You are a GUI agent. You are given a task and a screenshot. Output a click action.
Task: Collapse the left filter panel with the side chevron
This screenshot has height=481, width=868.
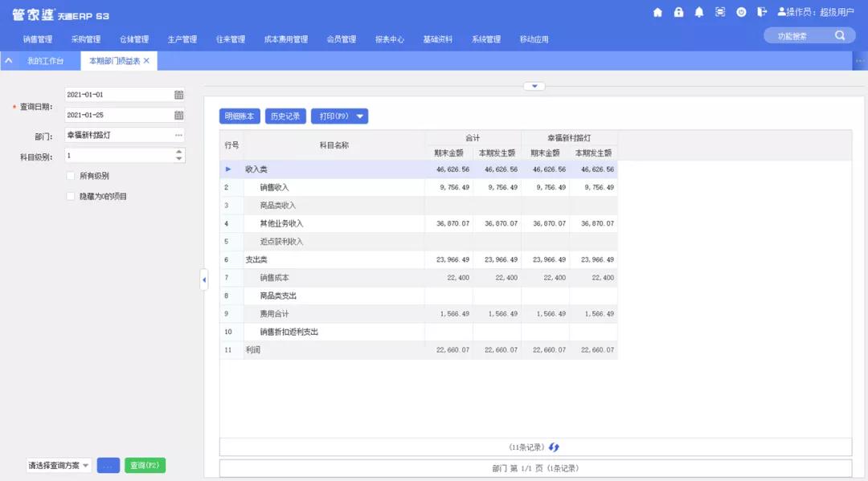pos(204,279)
